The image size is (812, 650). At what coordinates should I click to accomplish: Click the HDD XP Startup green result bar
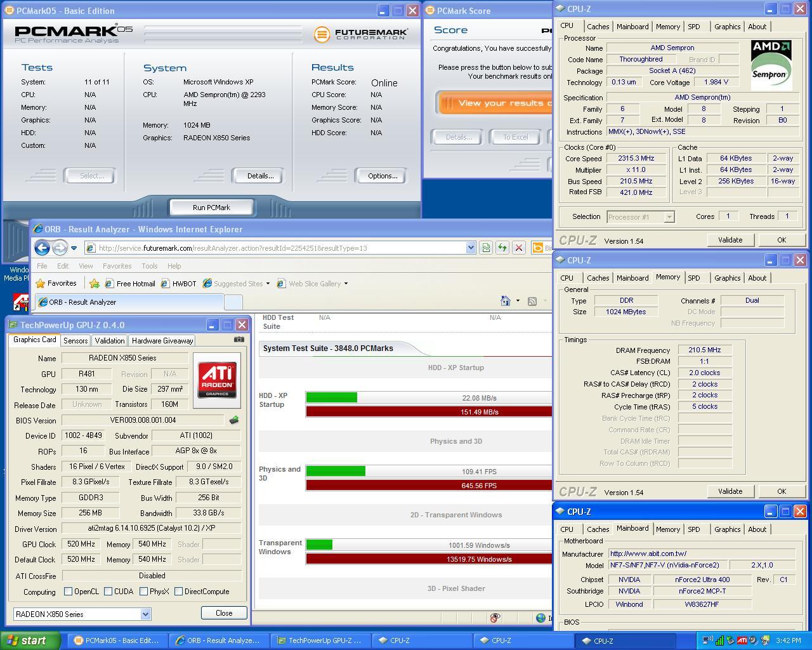331,398
